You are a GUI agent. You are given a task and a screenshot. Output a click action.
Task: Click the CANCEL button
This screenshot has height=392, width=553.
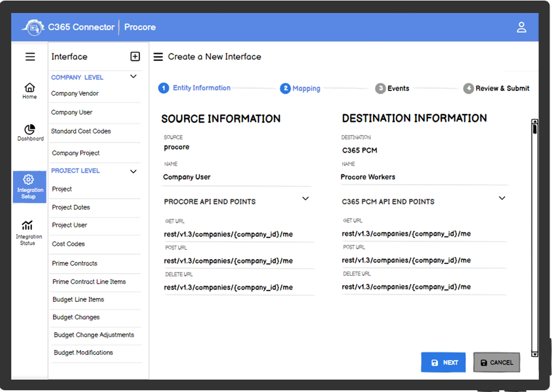(496, 362)
